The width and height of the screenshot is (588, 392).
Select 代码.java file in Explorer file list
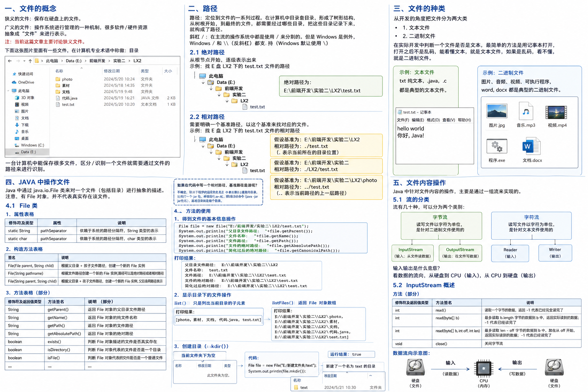(x=67, y=98)
